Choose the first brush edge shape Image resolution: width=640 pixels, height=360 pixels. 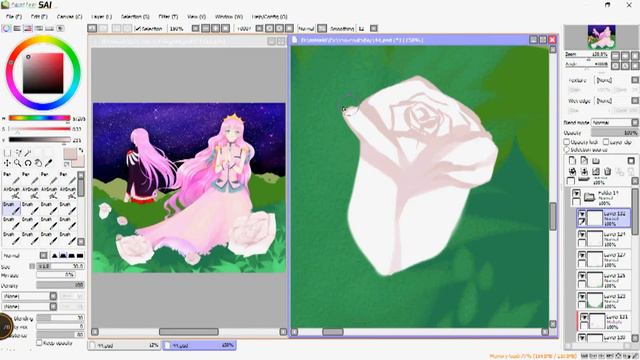point(55,256)
